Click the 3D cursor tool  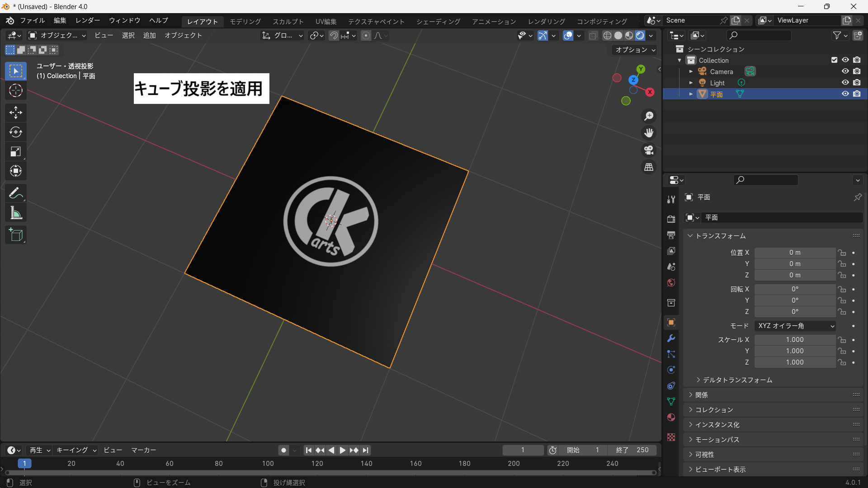coord(16,91)
